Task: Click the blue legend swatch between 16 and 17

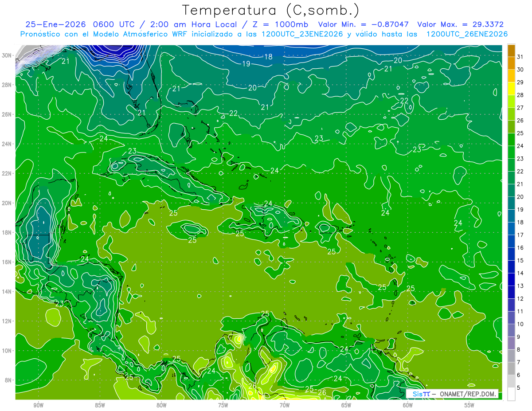Action: pyautogui.click(x=511, y=242)
